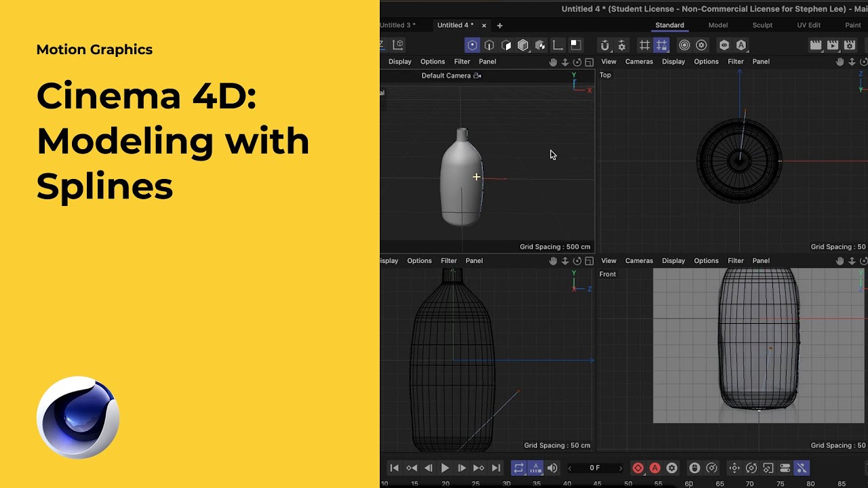Switch to Model layout tab
Screen dimensions: 868x488
coord(718,25)
